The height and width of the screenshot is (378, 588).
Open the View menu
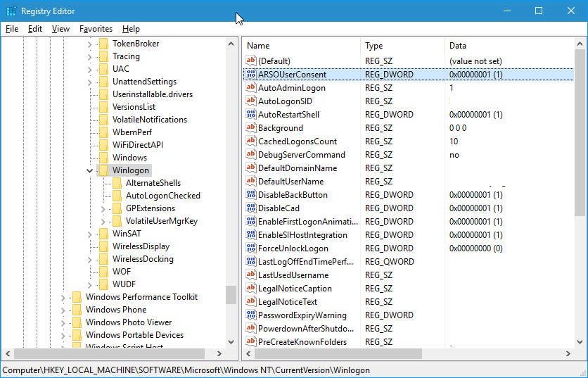point(60,29)
